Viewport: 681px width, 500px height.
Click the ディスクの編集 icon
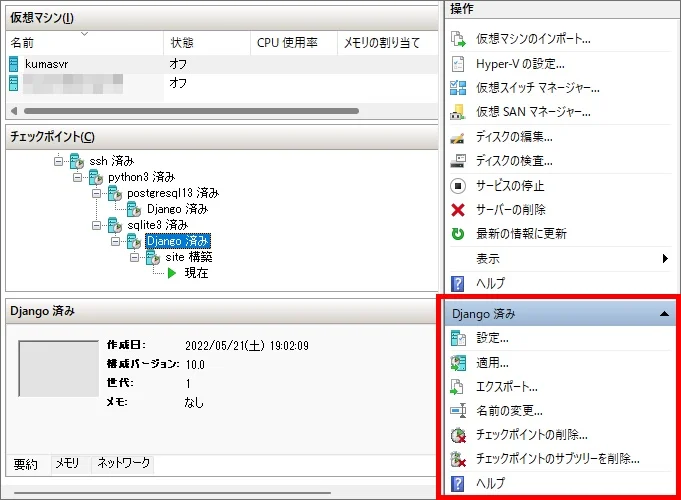pos(459,137)
